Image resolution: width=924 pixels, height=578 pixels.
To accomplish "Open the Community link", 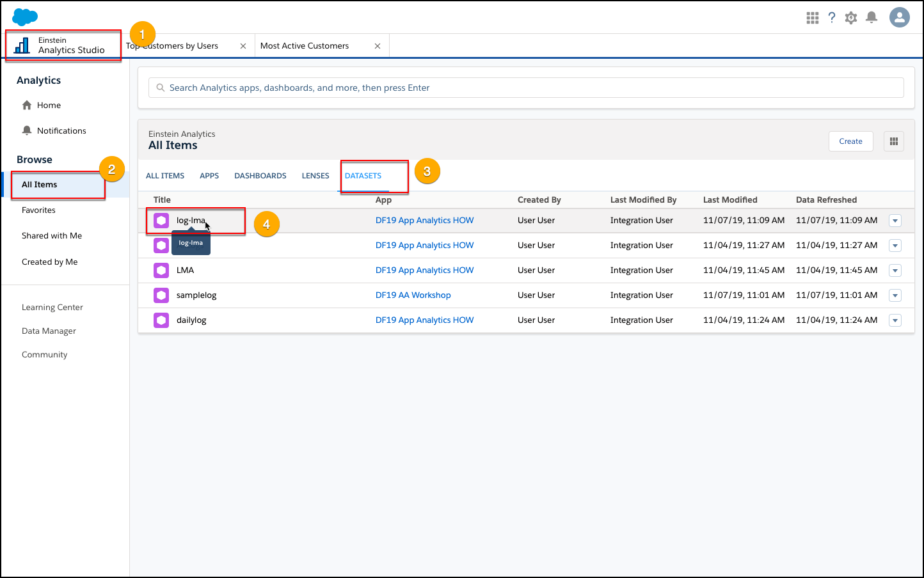I will tap(45, 355).
